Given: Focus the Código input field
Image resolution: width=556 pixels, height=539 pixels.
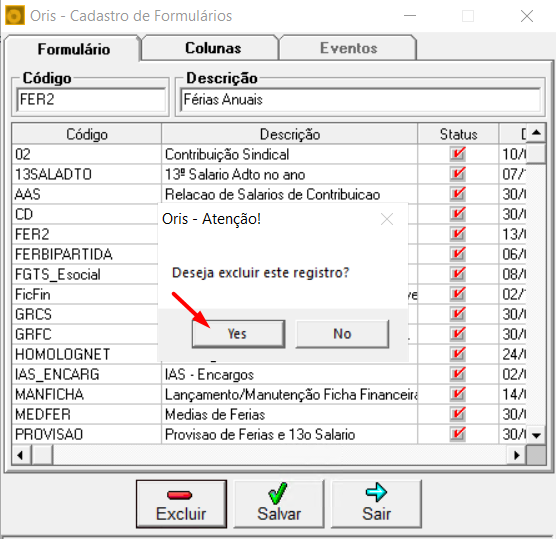Looking at the screenshot, I should [x=91, y=99].
